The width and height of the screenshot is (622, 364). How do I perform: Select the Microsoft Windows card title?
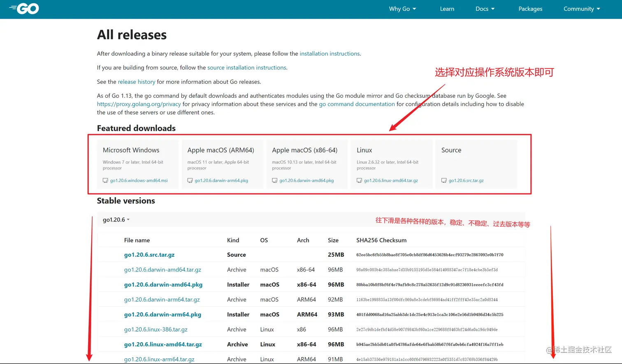click(x=131, y=150)
